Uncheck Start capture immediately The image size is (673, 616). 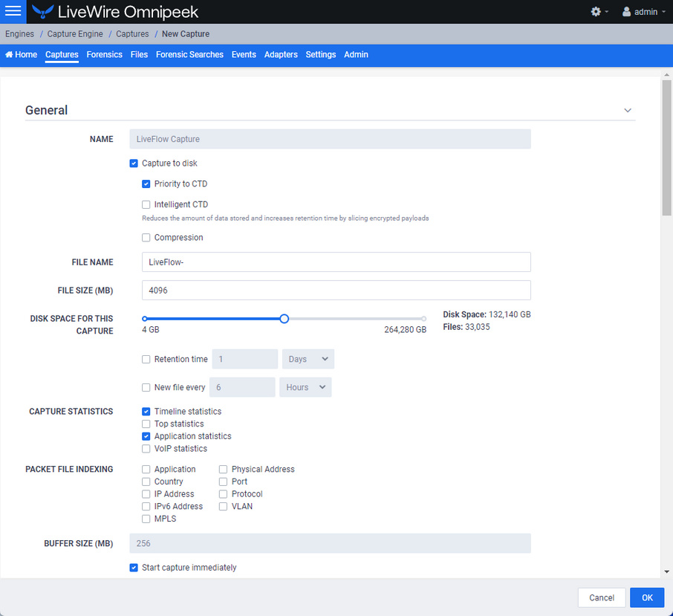134,568
